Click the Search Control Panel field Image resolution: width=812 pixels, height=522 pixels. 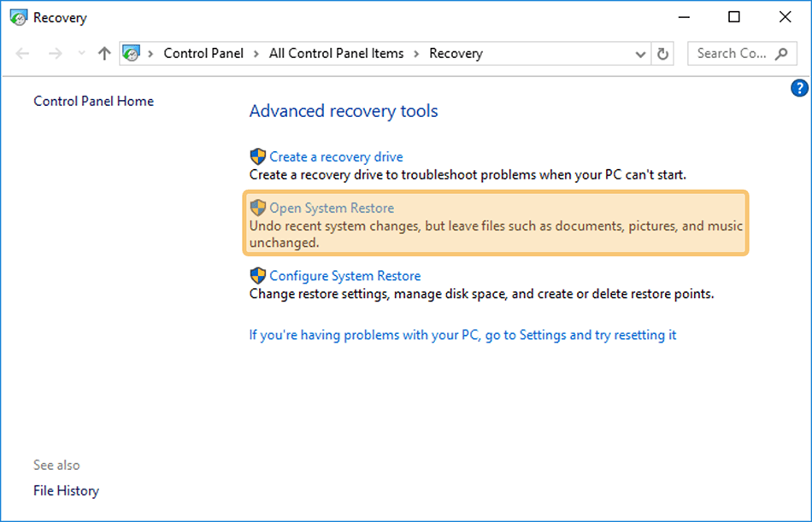coord(742,53)
